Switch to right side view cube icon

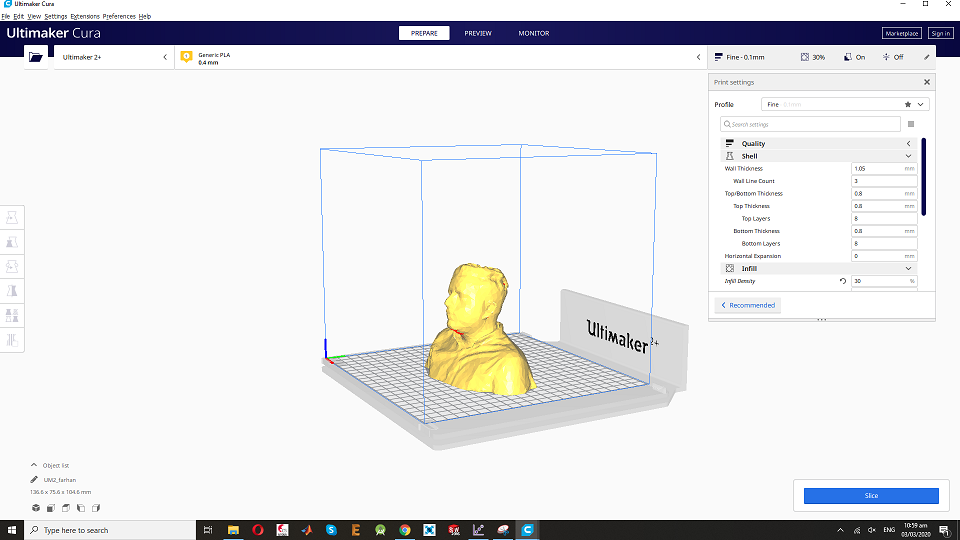click(x=96, y=508)
